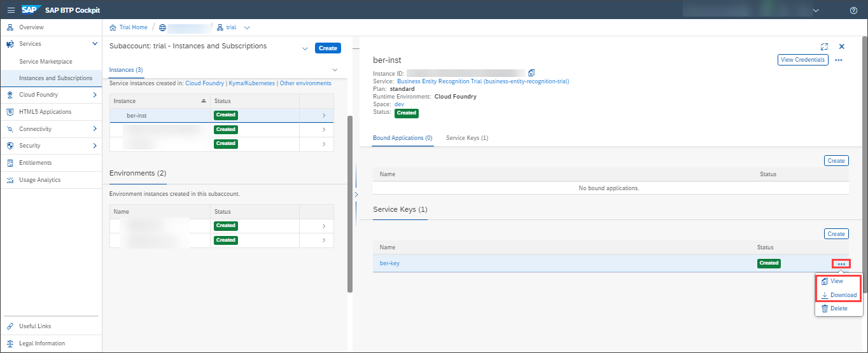Create a new service key

click(836, 234)
